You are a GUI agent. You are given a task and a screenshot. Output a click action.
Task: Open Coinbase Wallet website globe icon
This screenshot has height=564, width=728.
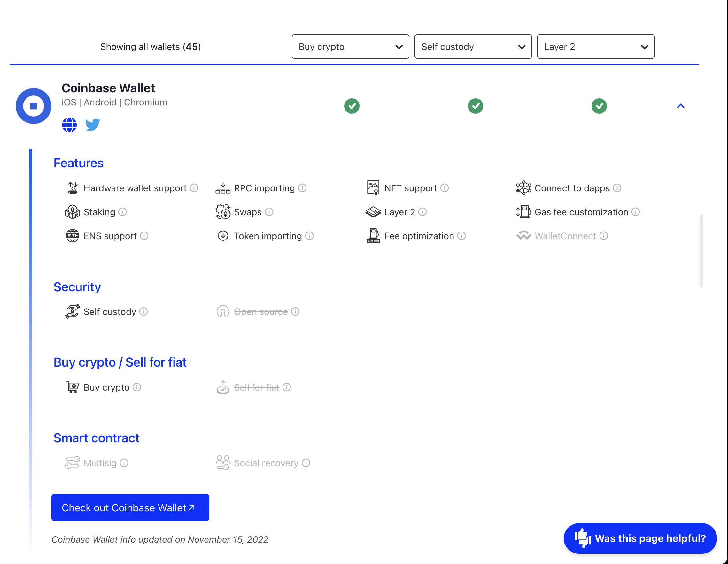click(x=69, y=125)
